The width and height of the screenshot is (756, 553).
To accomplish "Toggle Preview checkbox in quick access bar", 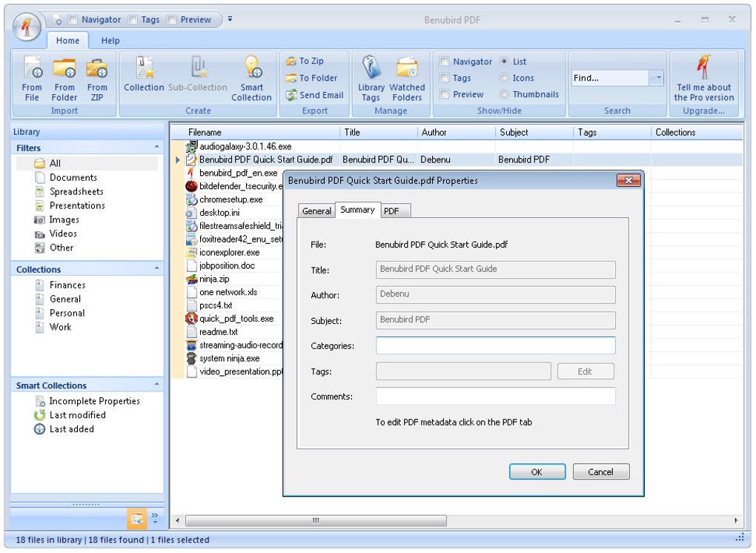I will coord(172,20).
